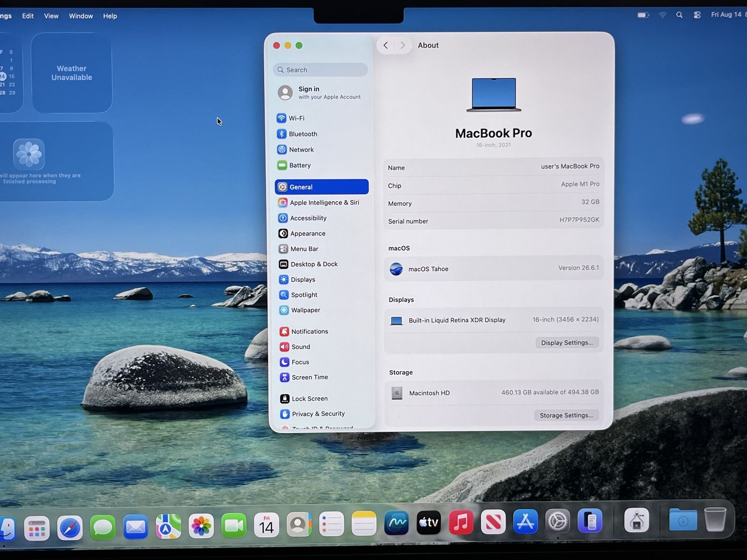
Task: Open the News app in the Dock
Action: (493, 521)
